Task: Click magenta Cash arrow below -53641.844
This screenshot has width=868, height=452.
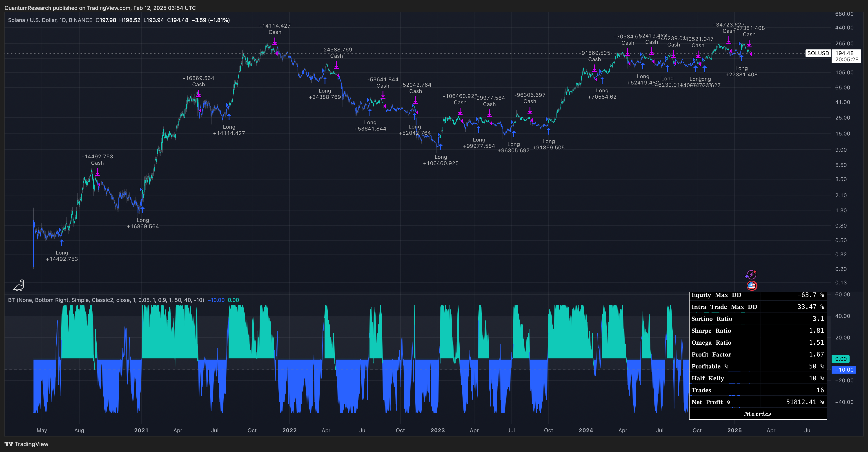Action: 383,95
